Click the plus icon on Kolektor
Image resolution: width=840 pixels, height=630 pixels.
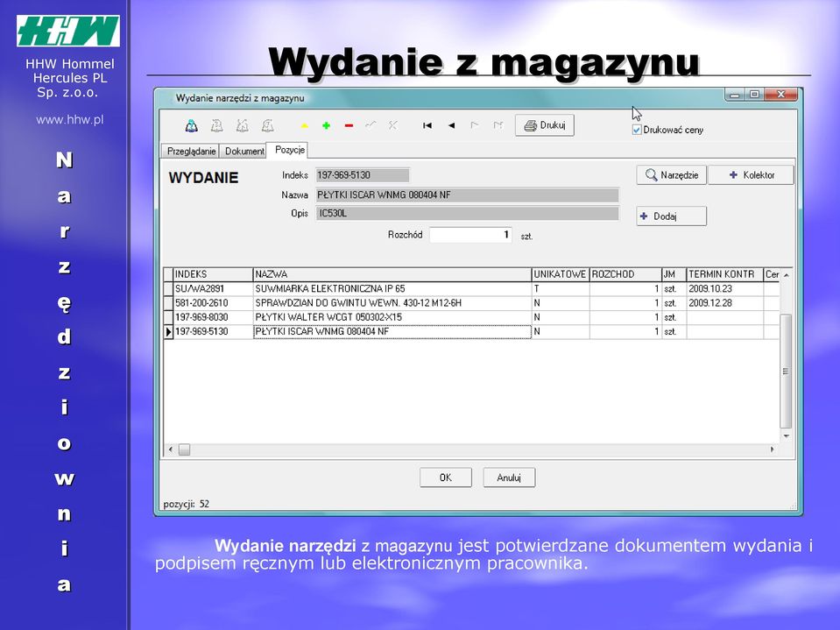tap(733, 174)
